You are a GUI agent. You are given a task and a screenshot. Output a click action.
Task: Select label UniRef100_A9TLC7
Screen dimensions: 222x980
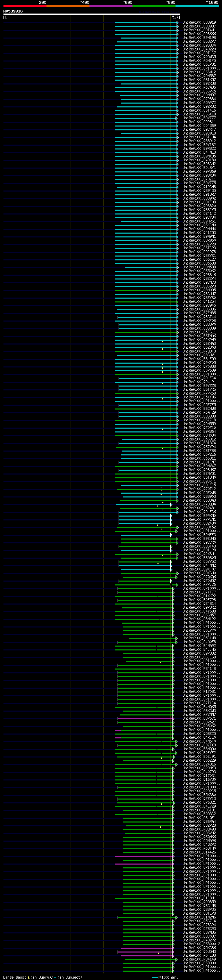[x=199, y=53]
